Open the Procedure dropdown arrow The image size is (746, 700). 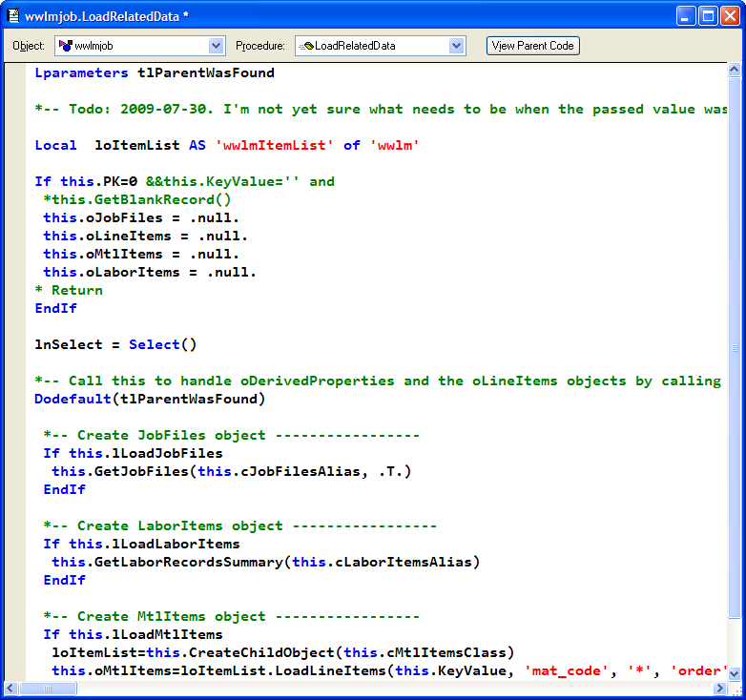(x=456, y=46)
